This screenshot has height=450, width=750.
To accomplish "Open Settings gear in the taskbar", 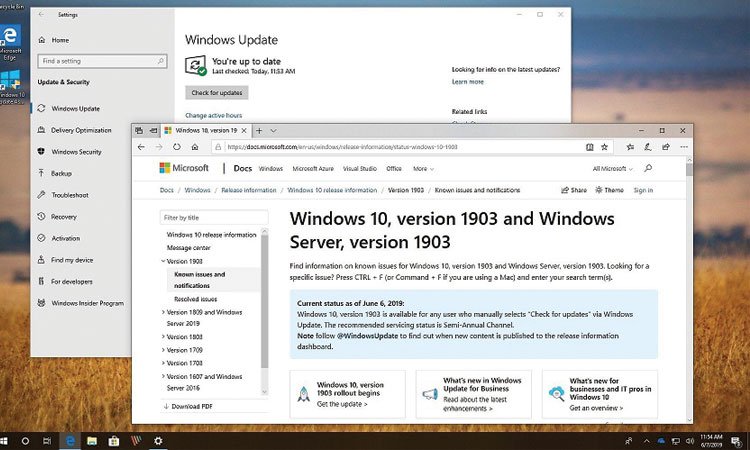I will [158, 440].
